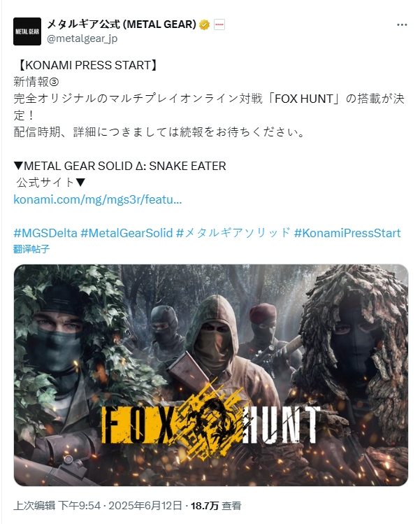Click the gold verified badge
The width and height of the screenshot is (420, 524).
coord(204,24)
